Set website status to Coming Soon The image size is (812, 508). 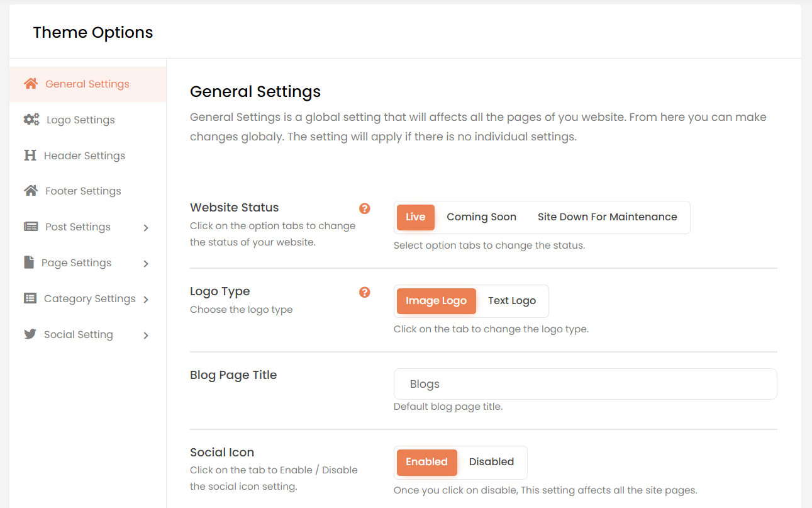point(481,217)
